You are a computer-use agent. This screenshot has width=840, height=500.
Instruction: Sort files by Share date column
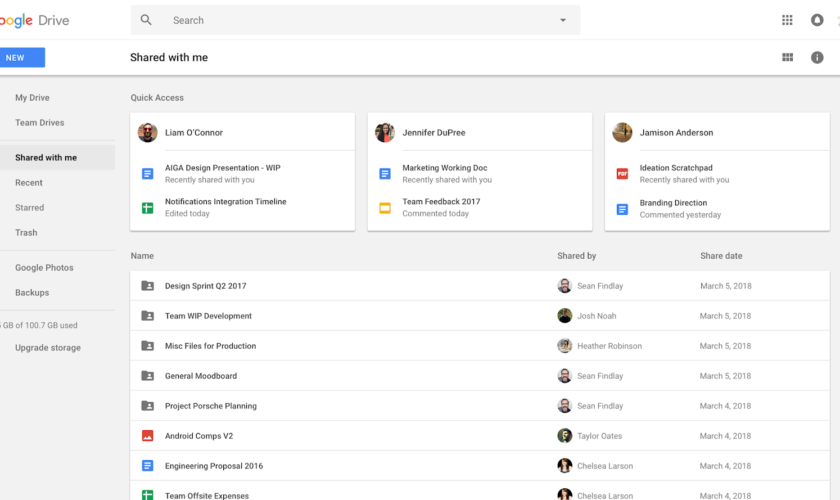pyautogui.click(x=721, y=256)
